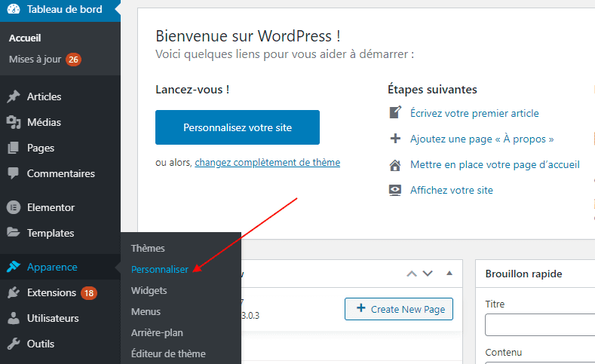This screenshot has width=595, height=364.
Task: Click the Utilisateurs person icon
Action: pos(14,318)
